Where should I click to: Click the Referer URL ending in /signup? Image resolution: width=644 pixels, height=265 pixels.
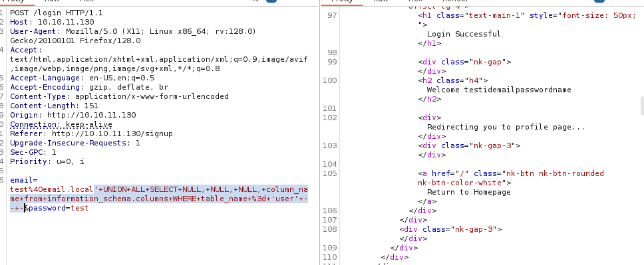coord(112,133)
